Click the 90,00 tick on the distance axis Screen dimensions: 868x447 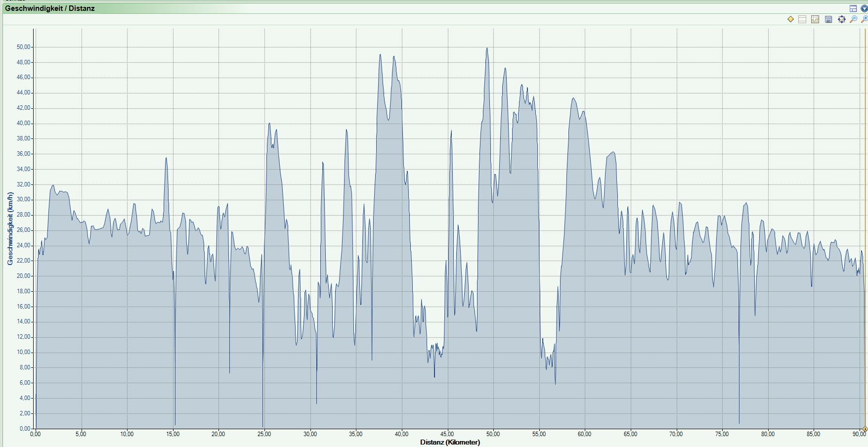click(x=860, y=434)
